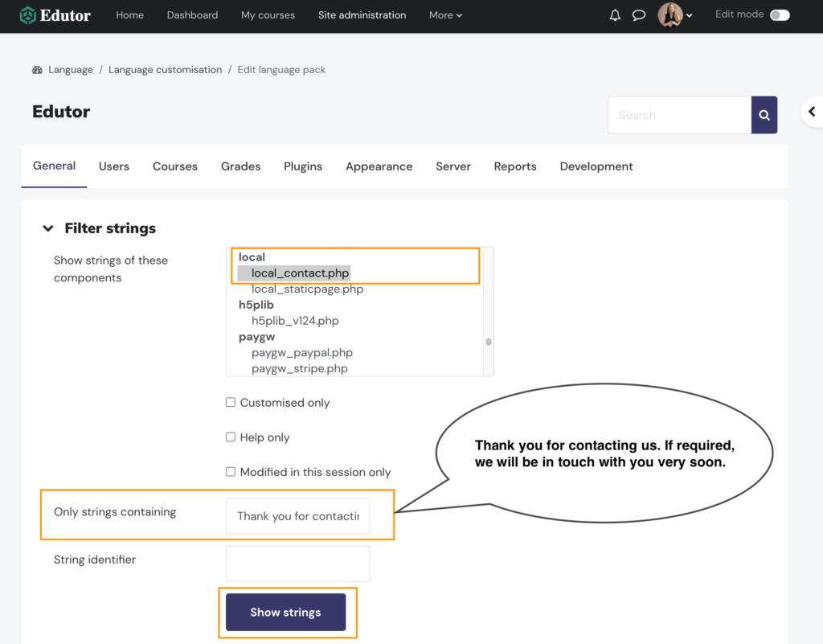This screenshot has height=644, width=823.
Task: Open the Language customisation breadcrumb link
Action: [165, 69]
